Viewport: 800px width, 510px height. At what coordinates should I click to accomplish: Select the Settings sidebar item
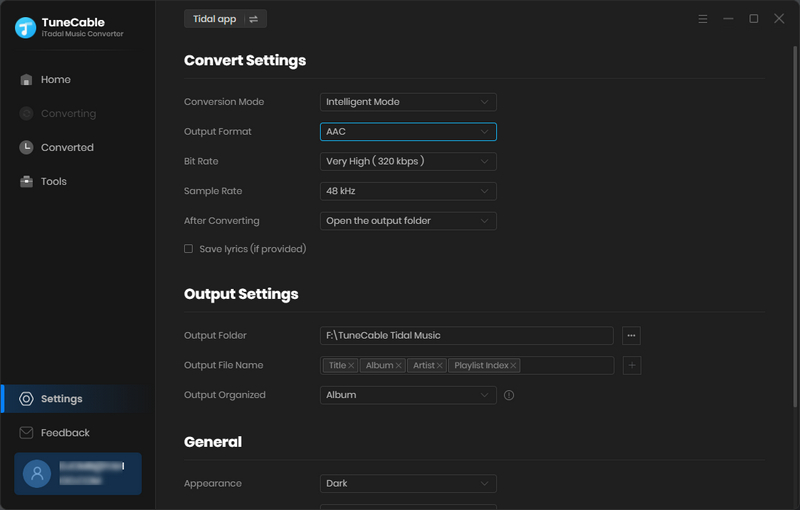click(77, 399)
